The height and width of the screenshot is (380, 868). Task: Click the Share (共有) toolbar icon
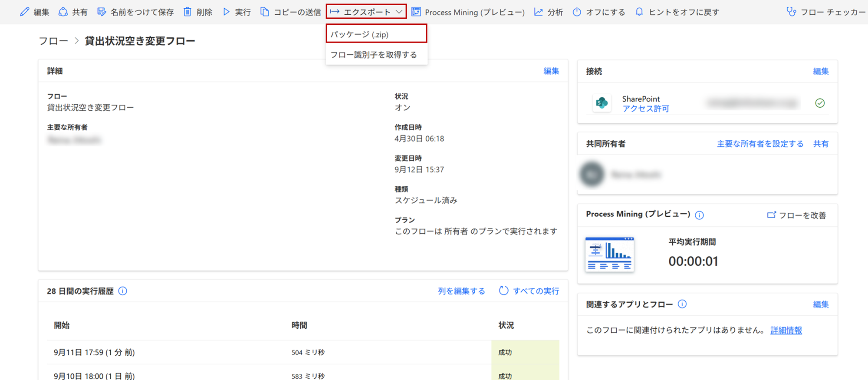[x=63, y=12]
